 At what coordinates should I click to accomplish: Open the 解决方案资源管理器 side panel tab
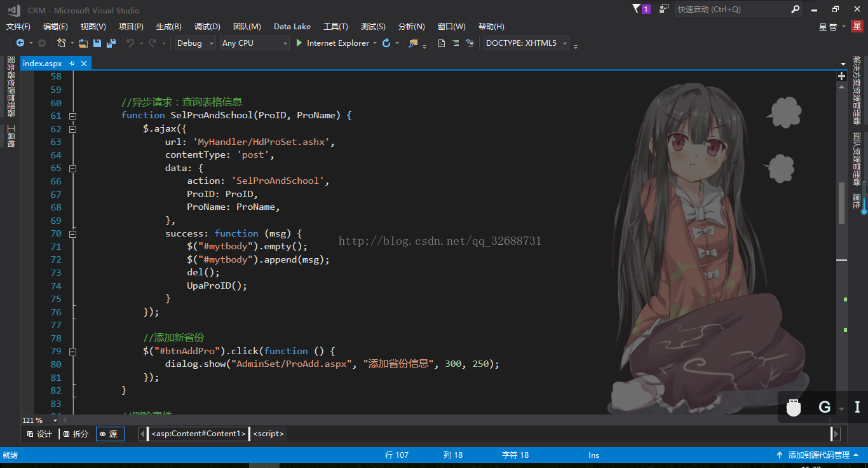point(857,90)
